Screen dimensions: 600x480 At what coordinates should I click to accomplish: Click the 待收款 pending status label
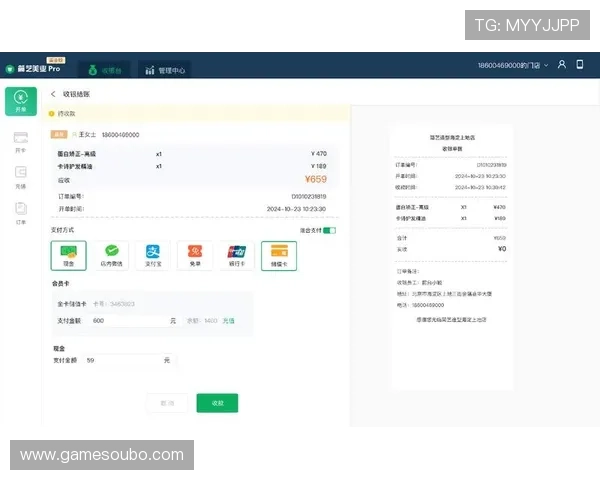[x=66, y=114]
